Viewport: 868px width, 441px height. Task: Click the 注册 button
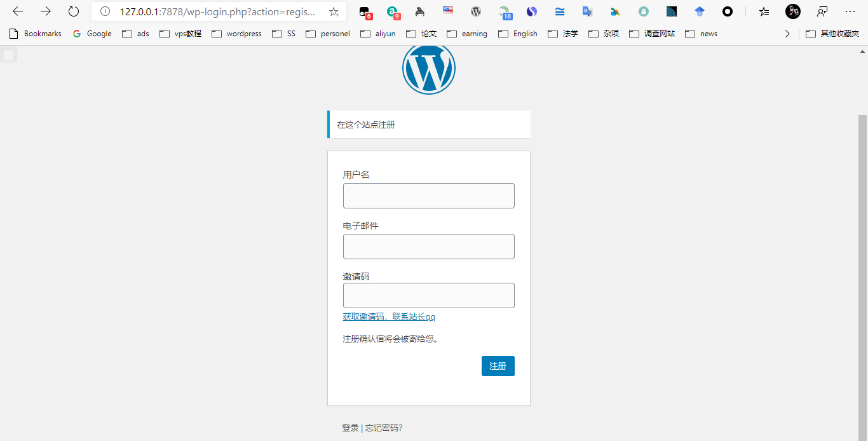point(498,366)
